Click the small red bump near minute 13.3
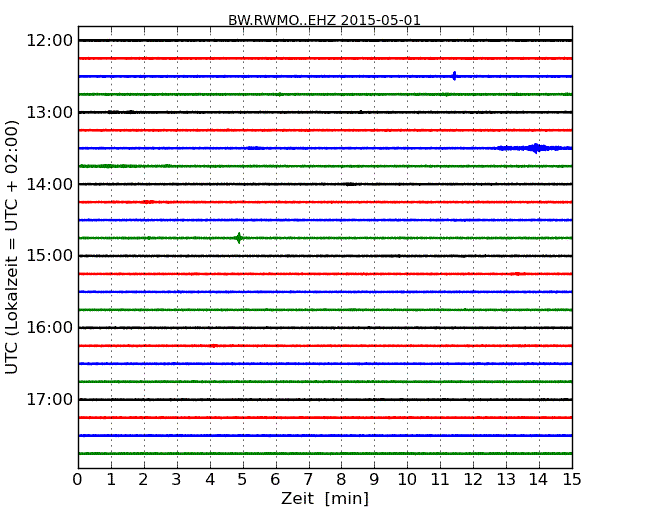 pos(517,274)
